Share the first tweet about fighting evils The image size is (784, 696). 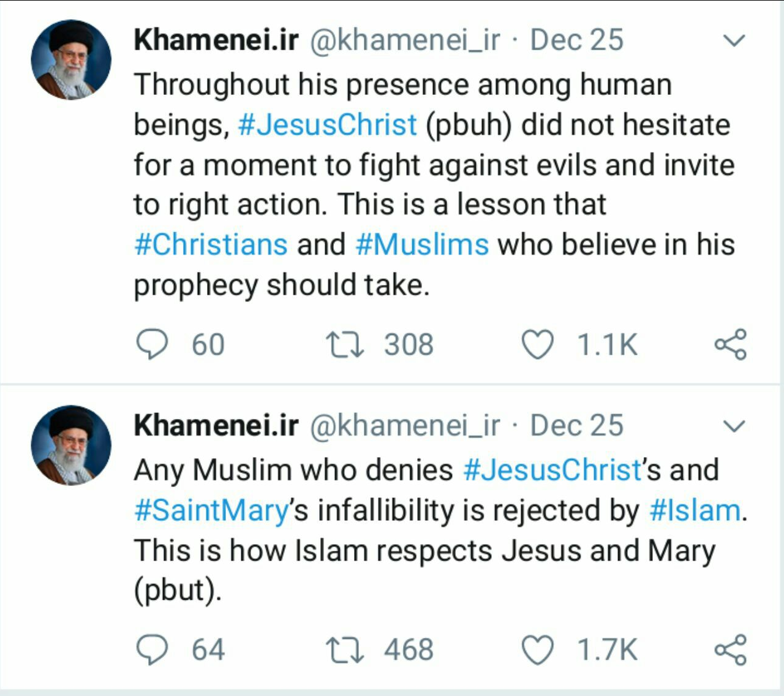(731, 344)
